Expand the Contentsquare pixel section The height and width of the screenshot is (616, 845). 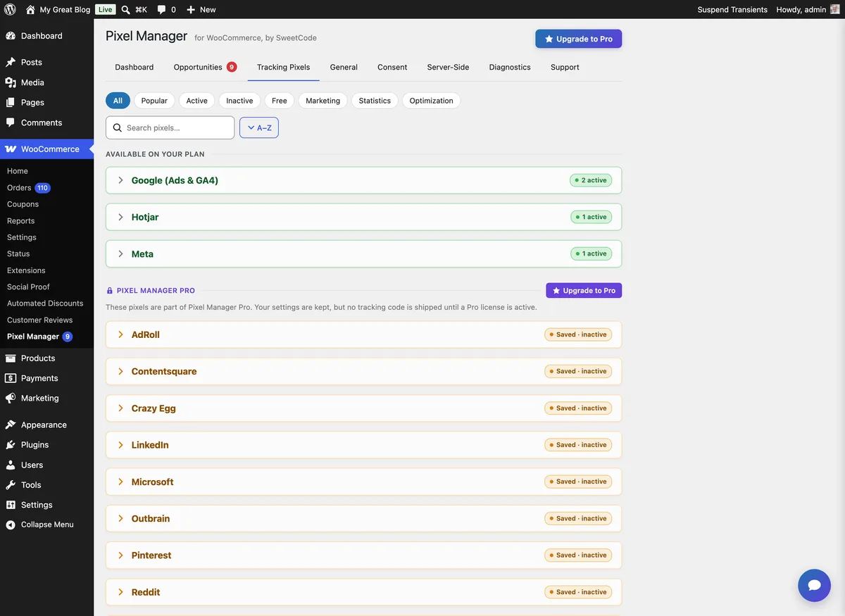[x=363, y=371]
